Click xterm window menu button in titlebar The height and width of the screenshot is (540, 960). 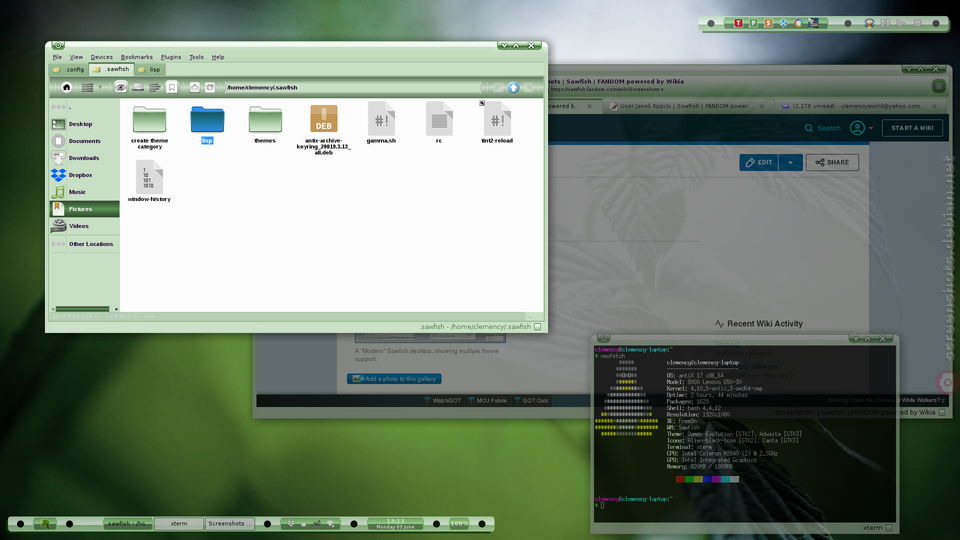pyautogui.click(x=604, y=339)
